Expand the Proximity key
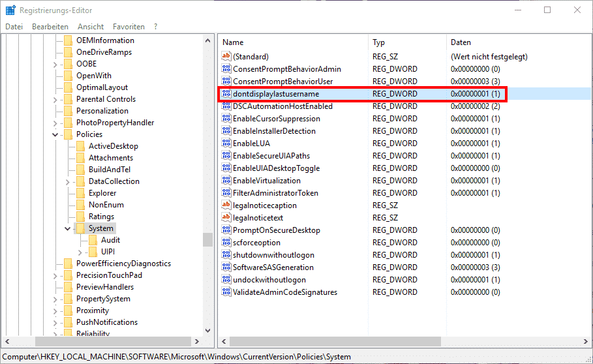This screenshot has width=593, height=364. 55,311
